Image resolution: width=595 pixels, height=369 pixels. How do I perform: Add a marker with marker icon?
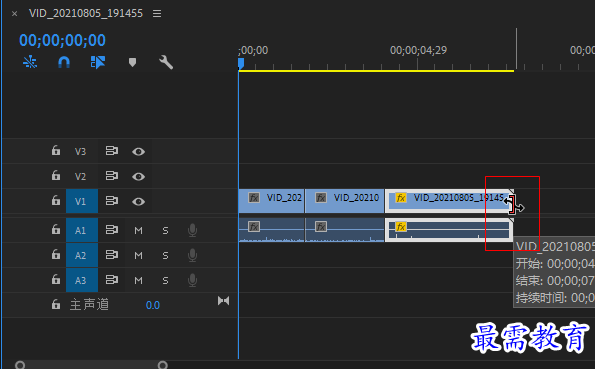tap(132, 62)
